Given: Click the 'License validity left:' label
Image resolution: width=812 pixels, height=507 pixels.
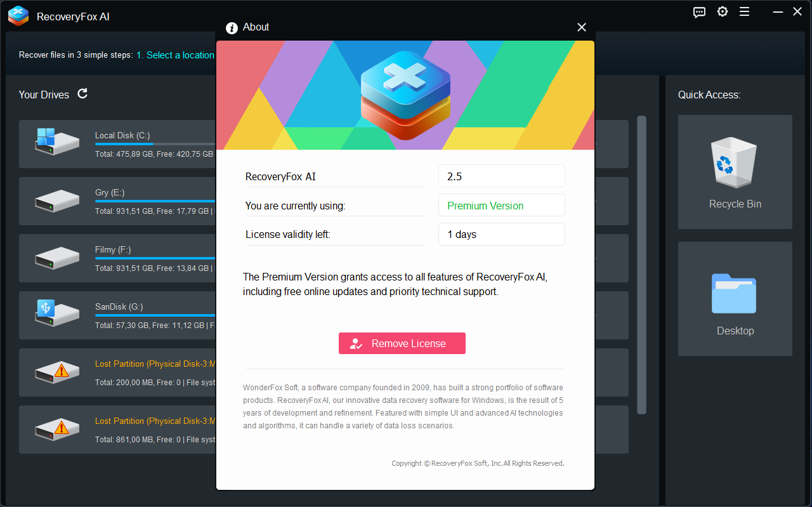Looking at the screenshot, I should click(288, 235).
